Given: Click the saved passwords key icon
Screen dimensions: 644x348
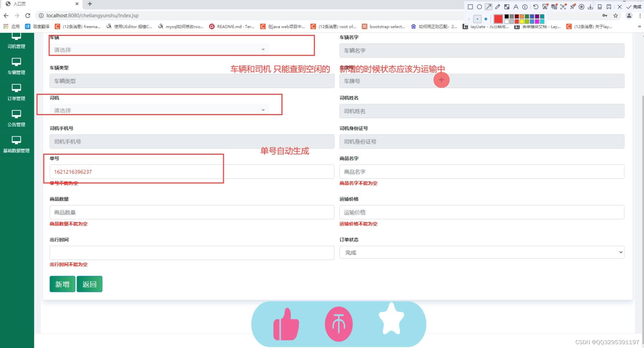Looking at the screenshot, I should click(605, 15).
